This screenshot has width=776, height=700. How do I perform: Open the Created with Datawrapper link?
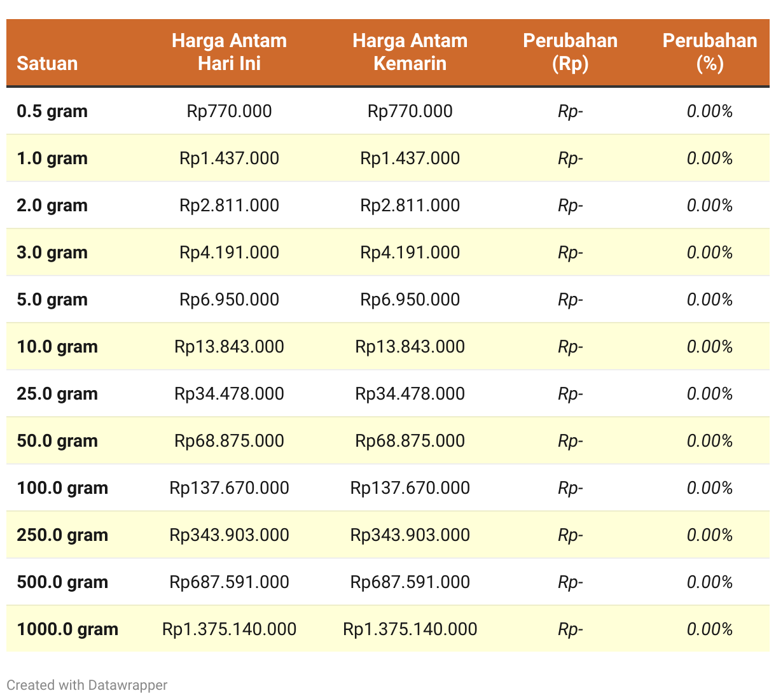tap(87, 685)
